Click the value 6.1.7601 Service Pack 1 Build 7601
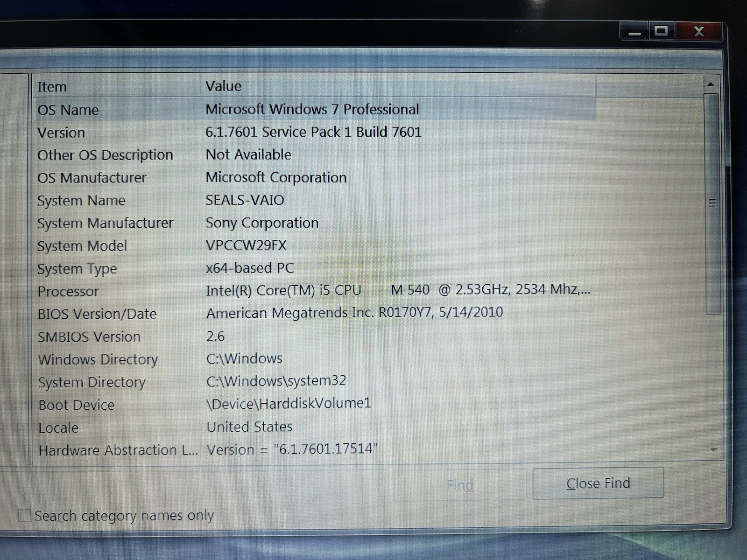Viewport: 747px width, 560px height. pyautogui.click(x=313, y=132)
